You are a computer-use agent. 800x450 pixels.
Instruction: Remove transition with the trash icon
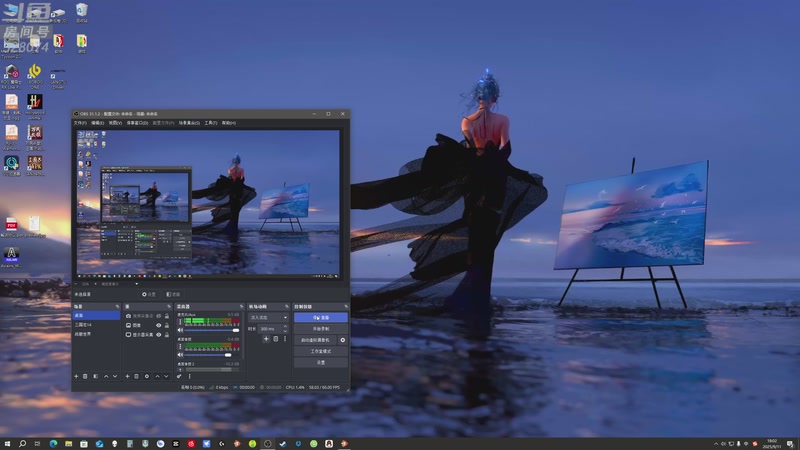(x=276, y=339)
